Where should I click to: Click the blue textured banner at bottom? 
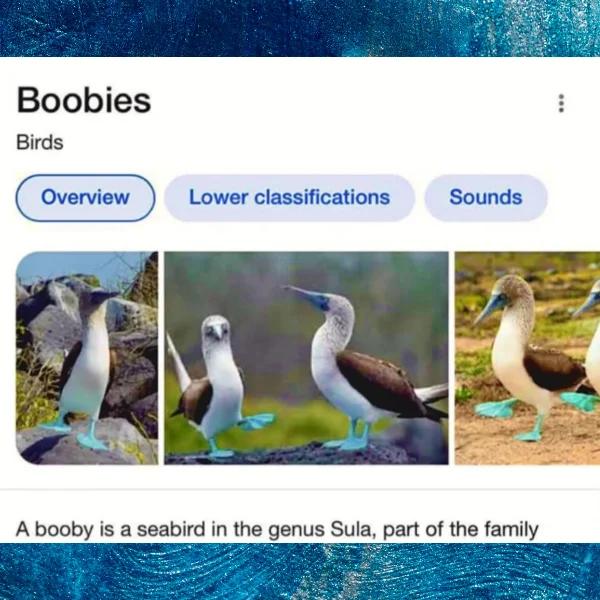tap(300, 571)
